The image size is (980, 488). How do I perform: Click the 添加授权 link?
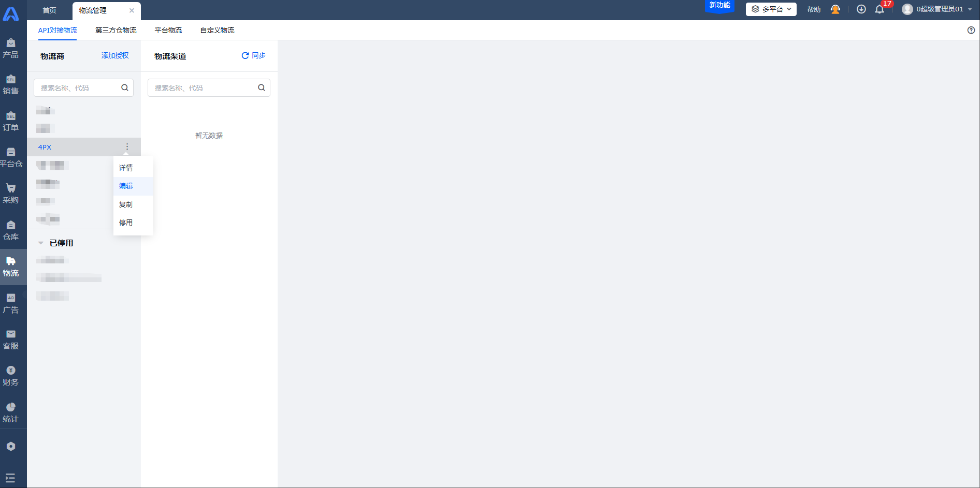click(x=115, y=55)
